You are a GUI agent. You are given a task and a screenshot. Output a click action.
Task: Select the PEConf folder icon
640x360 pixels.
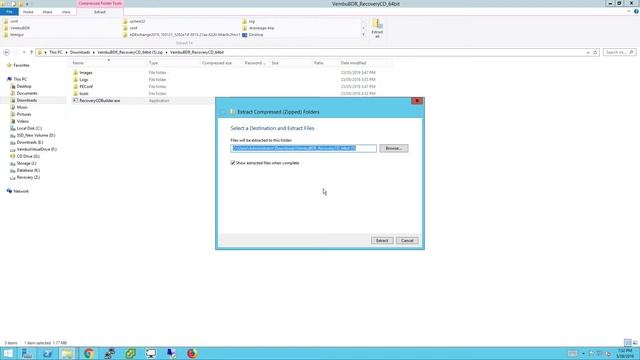[76, 87]
